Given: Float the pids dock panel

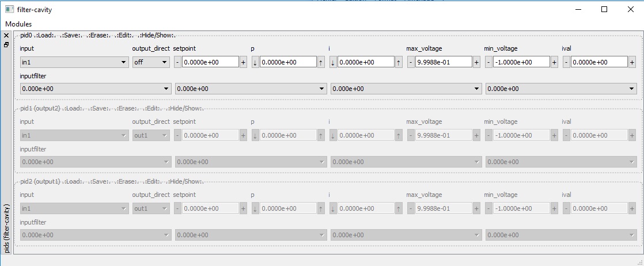Looking at the screenshot, I should click(6, 44).
